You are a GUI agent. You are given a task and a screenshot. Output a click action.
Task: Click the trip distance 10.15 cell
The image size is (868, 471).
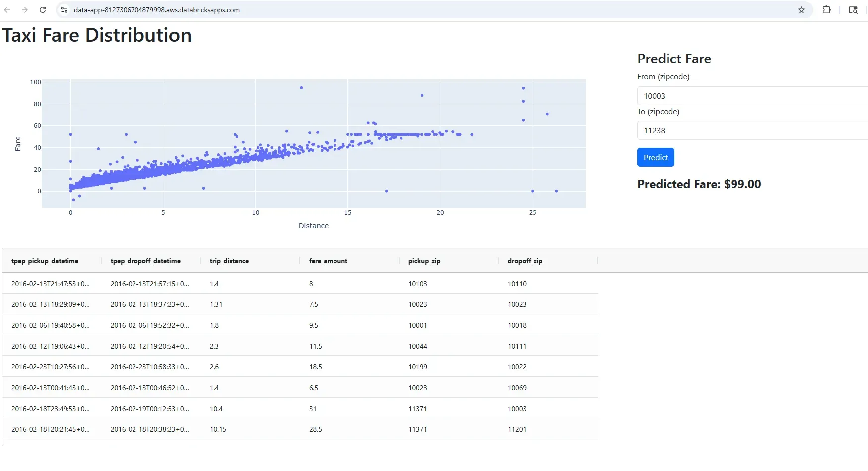[x=218, y=429]
